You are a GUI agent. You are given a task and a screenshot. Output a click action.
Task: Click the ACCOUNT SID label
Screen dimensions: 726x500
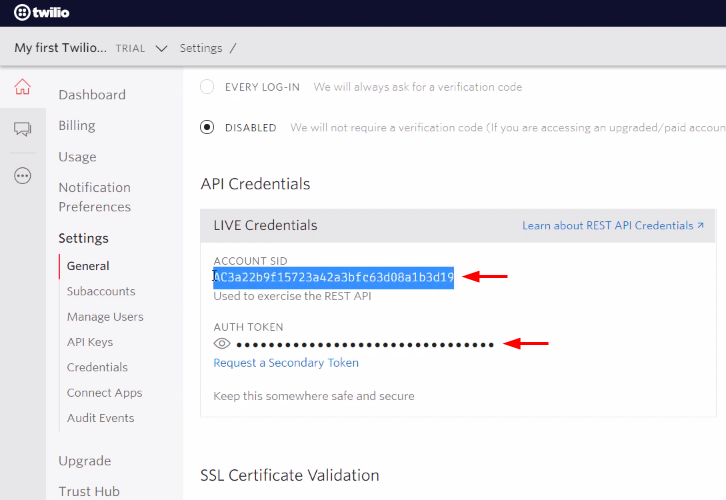pos(250,261)
